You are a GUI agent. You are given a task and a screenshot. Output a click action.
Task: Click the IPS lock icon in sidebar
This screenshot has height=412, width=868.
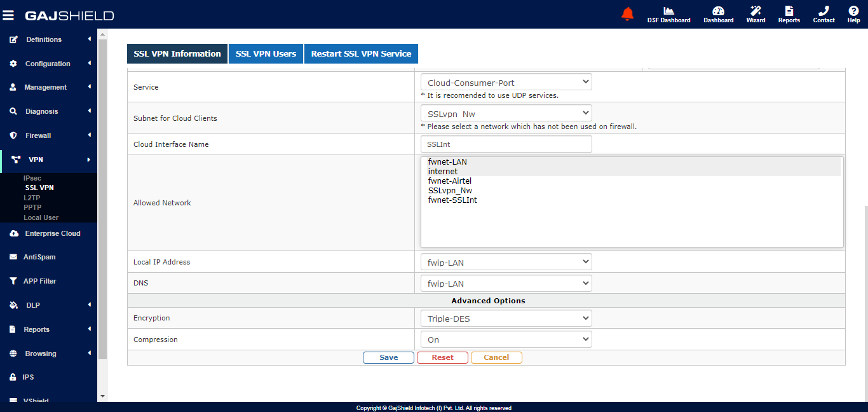(13, 377)
